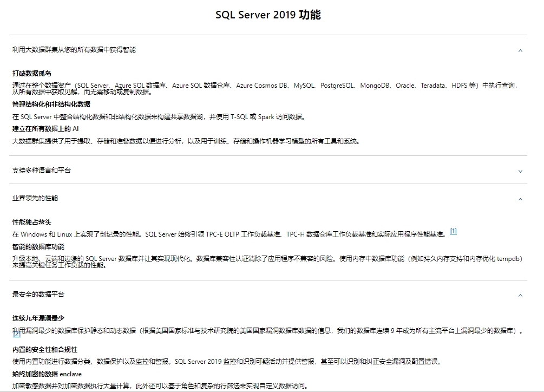Click the 管理结构化和非结构化数据 heading

51,104
